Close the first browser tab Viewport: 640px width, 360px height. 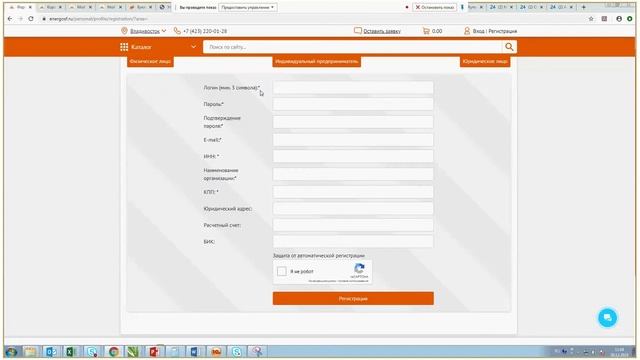[x=30, y=7]
